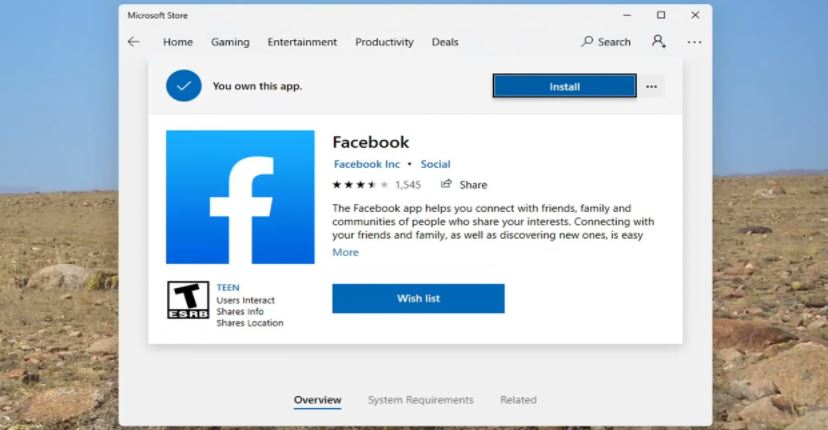Click the 'Shares Info' rating descriptor
Viewport: 828px width, 430px height.
(240, 312)
